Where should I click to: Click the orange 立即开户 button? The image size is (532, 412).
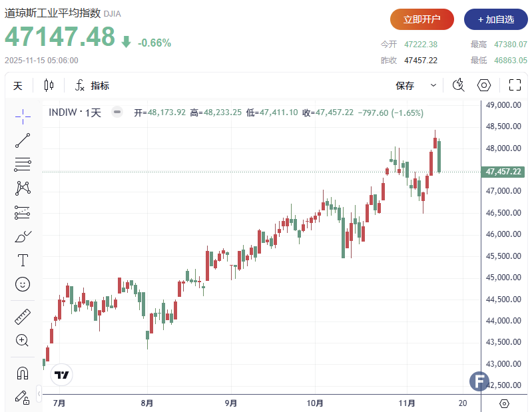pyautogui.click(x=421, y=19)
